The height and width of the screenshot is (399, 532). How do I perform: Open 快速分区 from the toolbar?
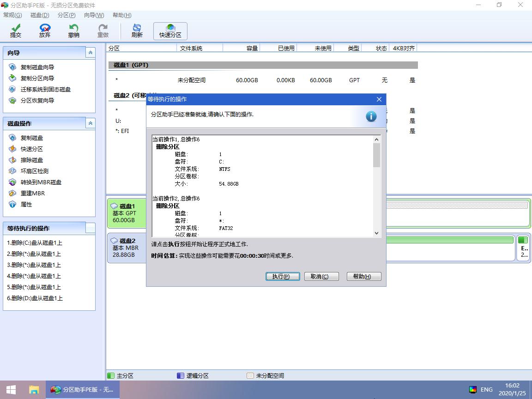[x=170, y=30]
